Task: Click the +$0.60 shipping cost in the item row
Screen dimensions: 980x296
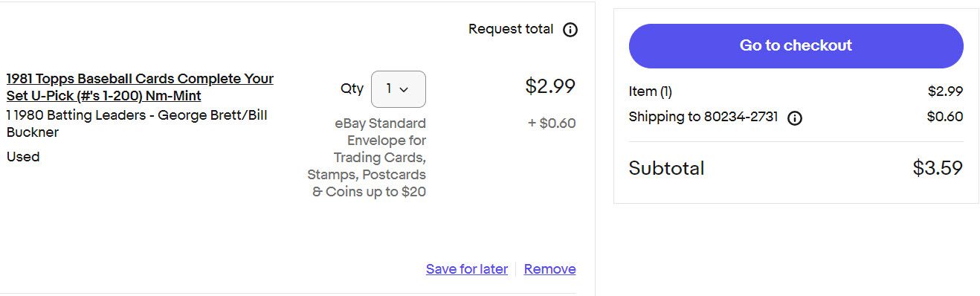Action: point(552,123)
